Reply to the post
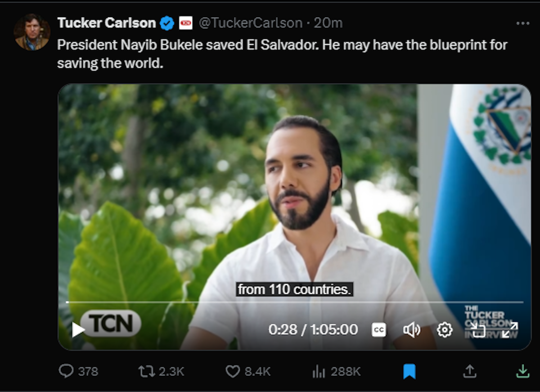 coord(67,371)
